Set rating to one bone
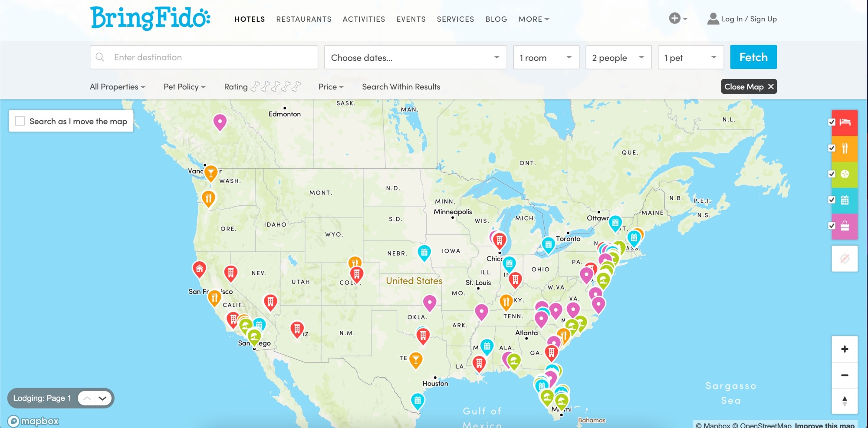868x428 pixels. click(x=255, y=86)
